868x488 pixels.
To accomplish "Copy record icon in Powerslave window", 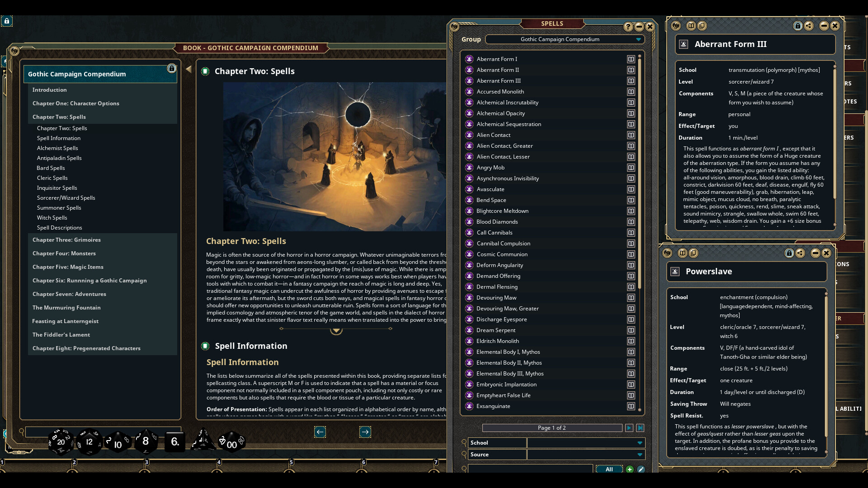I will point(693,253).
